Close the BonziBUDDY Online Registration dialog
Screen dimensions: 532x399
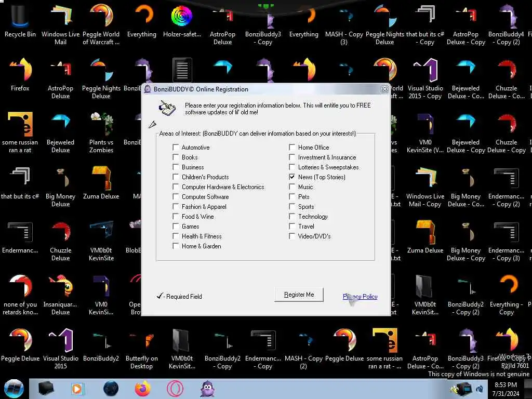pyautogui.click(x=384, y=89)
